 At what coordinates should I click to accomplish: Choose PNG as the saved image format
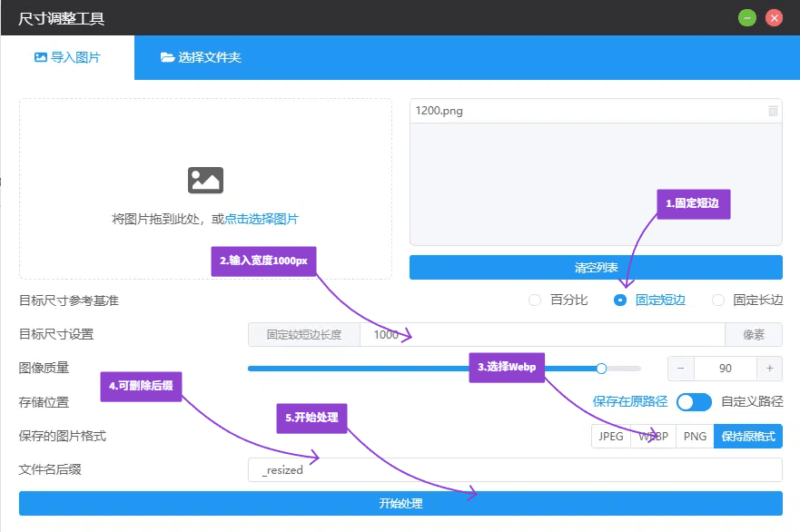pos(695,437)
